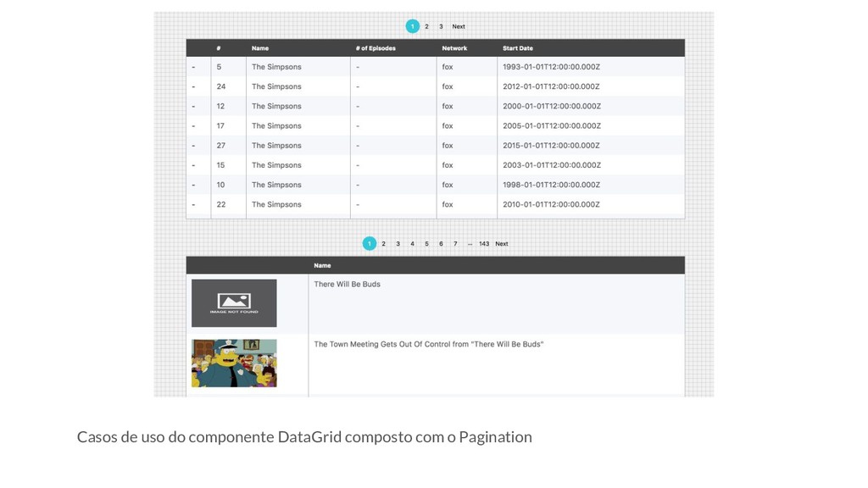Select active page 1 in lower pagination
The height and width of the screenshot is (488, 868).
coord(370,243)
